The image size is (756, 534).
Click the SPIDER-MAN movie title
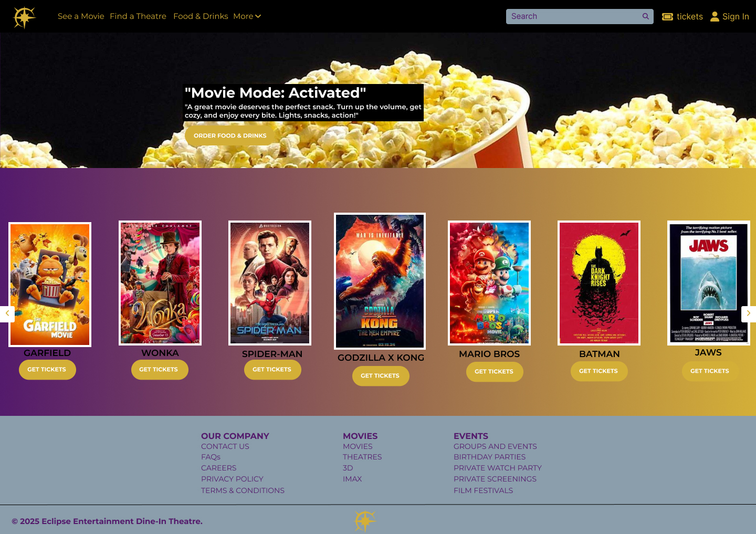pos(272,354)
